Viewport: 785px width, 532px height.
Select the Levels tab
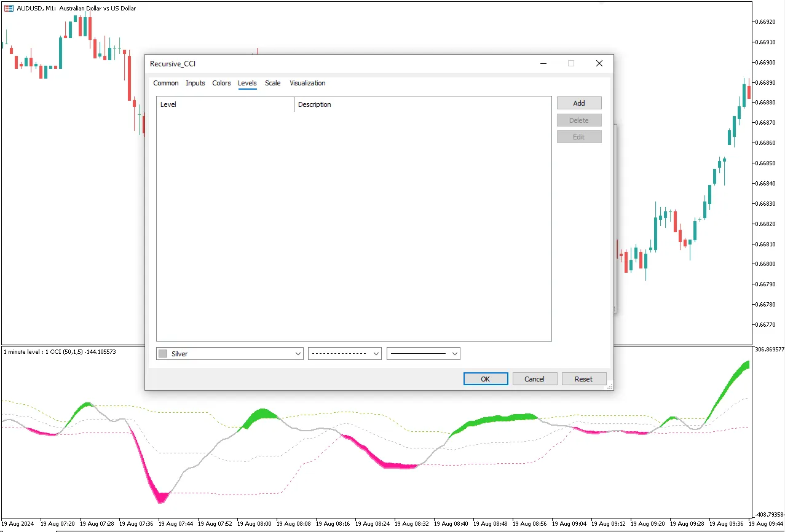tap(247, 83)
